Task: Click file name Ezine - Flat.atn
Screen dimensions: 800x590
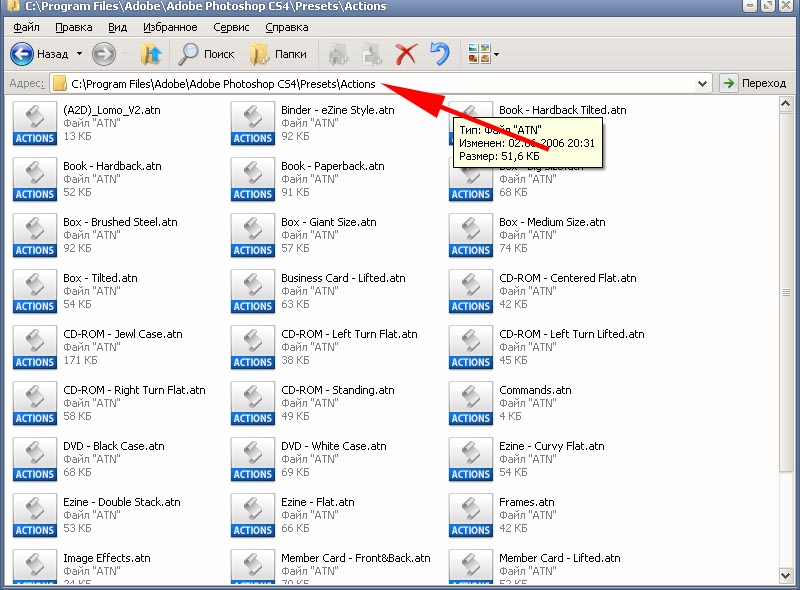Action: (317, 502)
